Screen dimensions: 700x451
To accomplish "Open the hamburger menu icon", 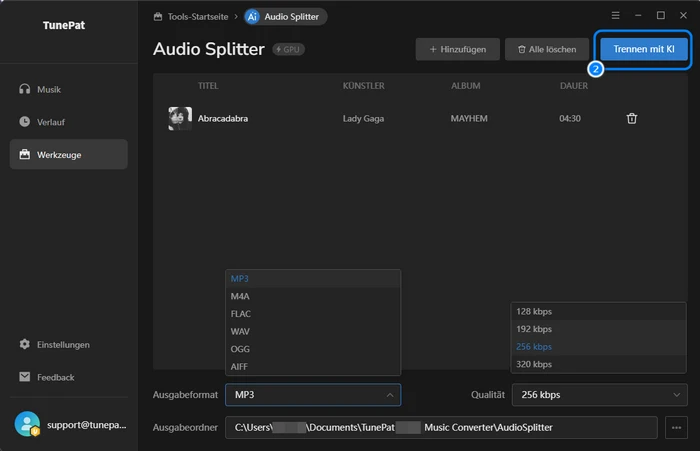I will (615, 16).
